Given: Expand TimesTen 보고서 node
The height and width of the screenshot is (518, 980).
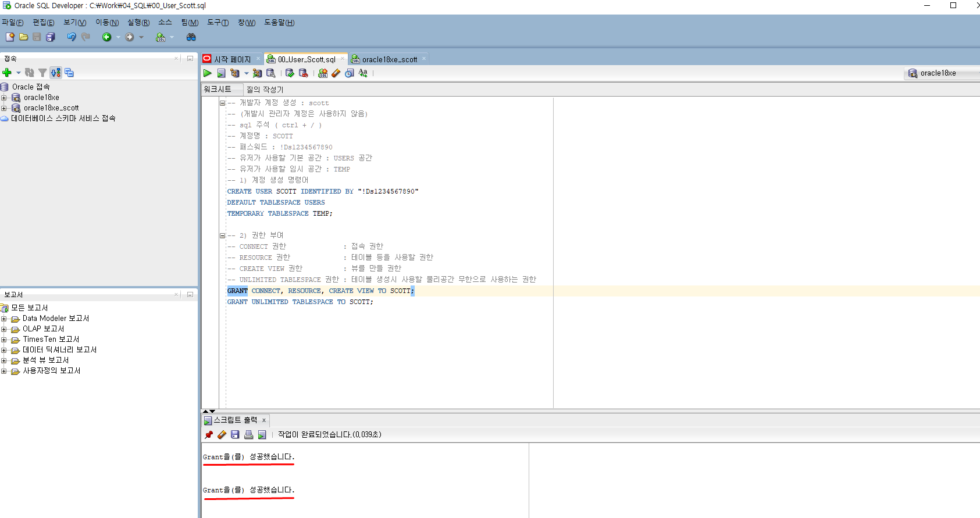Looking at the screenshot, I should coord(4,340).
